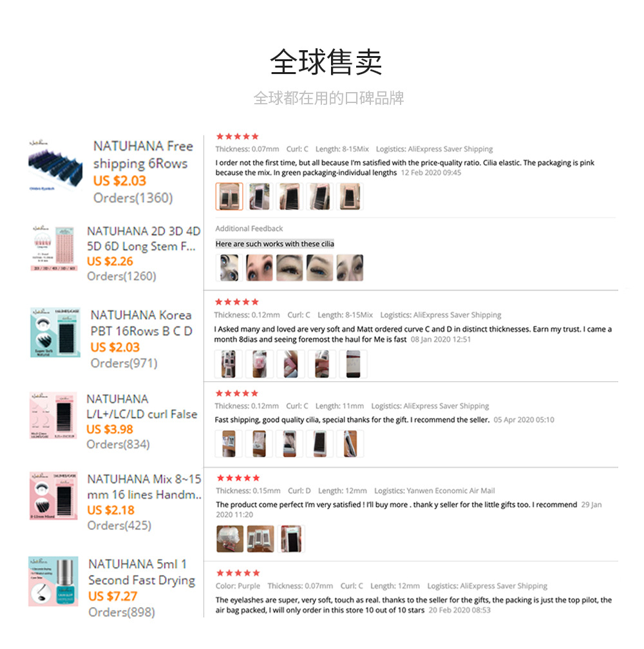Click the Additional Feedback label

click(249, 229)
